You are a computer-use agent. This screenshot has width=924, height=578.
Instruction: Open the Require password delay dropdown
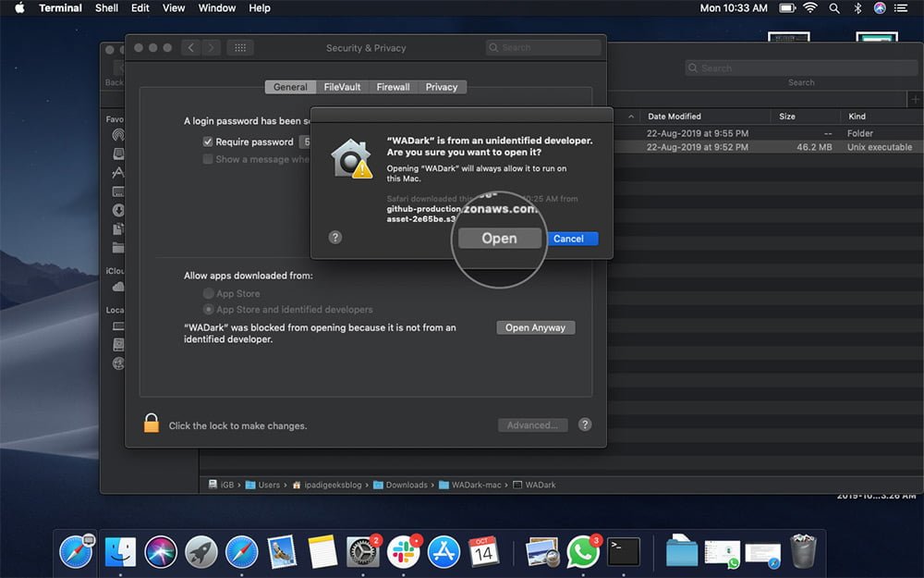click(x=305, y=141)
